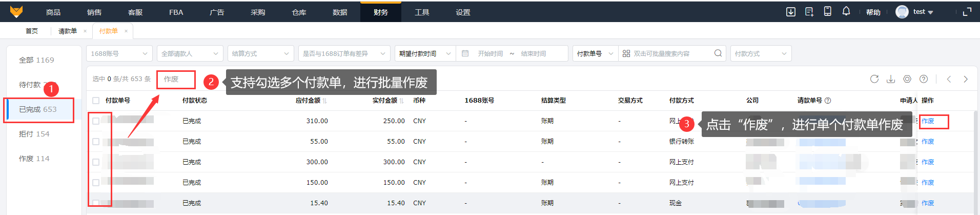Image resolution: width=980 pixels, height=215 pixels.
Task: Switch to the 请款单 tab
Action: (68, 31)
